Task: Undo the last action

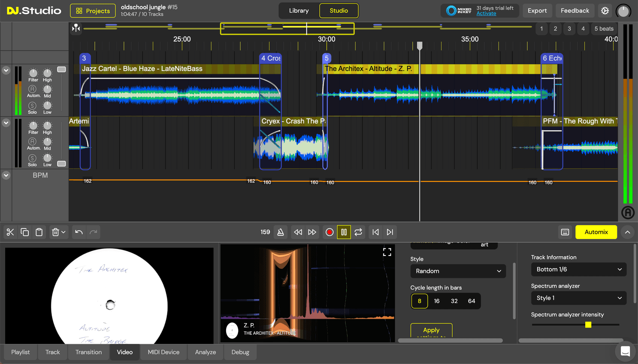Action: [79, 232]
